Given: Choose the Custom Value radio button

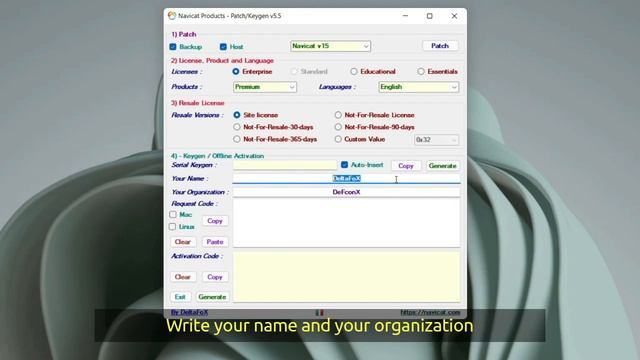Looking at the screenshot, I should (x=338, y=139).
